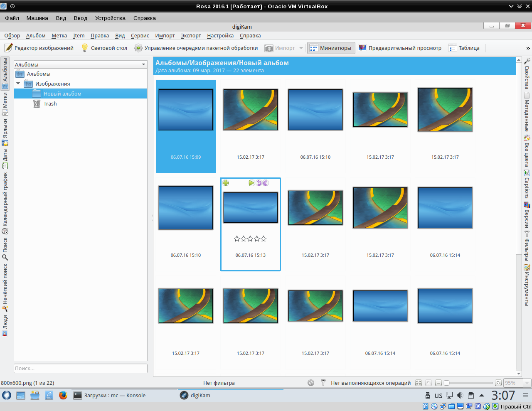Screen dimensions: 532x411
Task: Collapse the Изображения tree node
Action: tap(18, 84)
